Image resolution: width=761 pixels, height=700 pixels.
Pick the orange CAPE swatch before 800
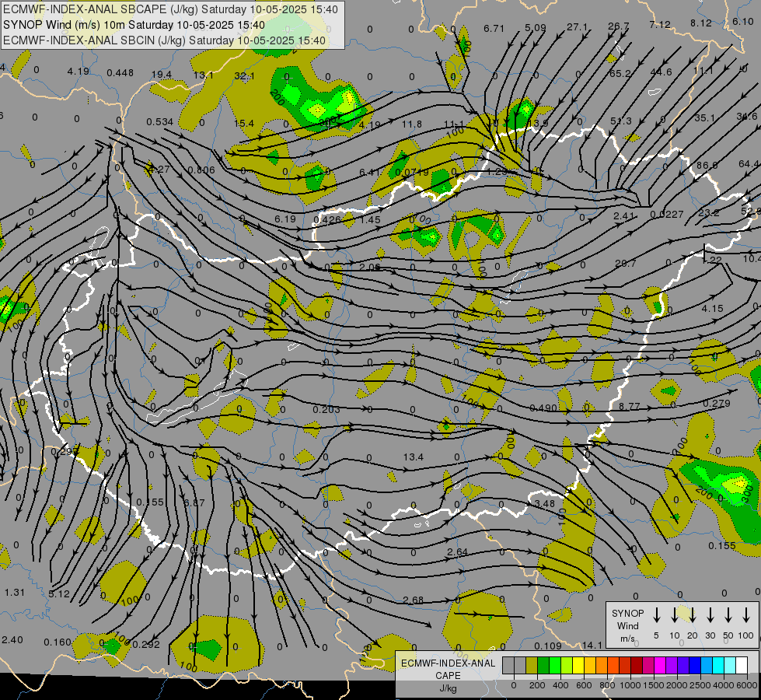point(602,665)
